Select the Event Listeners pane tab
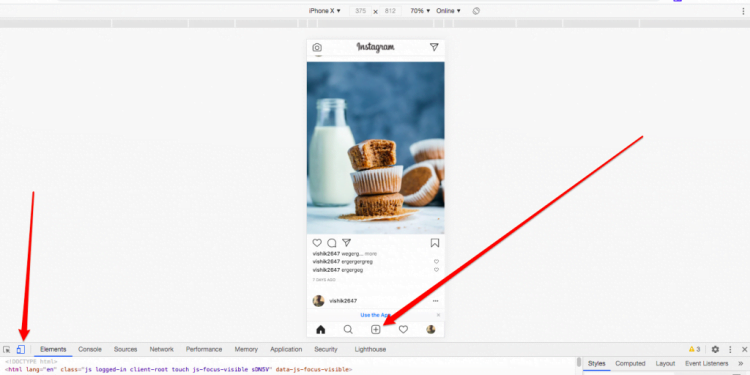This screenshot has height=375, width=750. click(706, 364)
